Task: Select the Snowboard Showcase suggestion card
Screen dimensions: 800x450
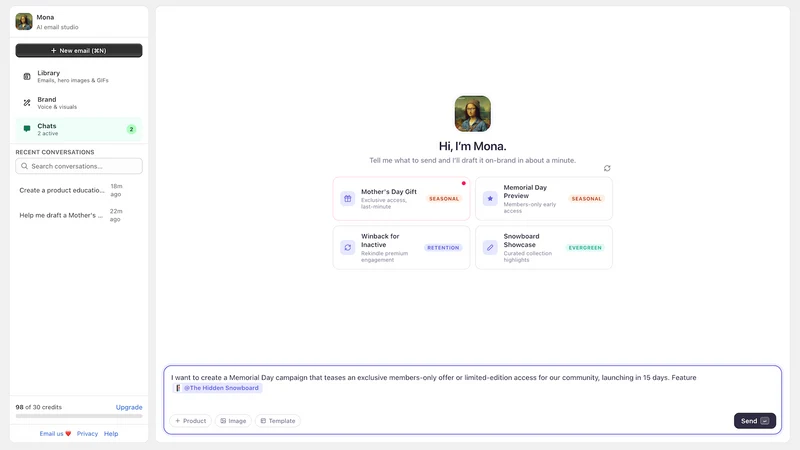Action: point(543,247)
